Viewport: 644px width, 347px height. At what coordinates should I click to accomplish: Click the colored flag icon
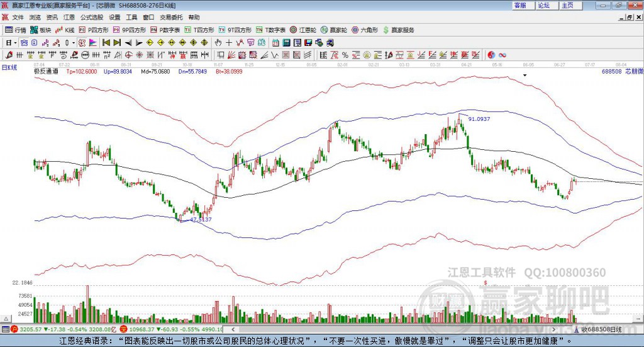point(93,43)
